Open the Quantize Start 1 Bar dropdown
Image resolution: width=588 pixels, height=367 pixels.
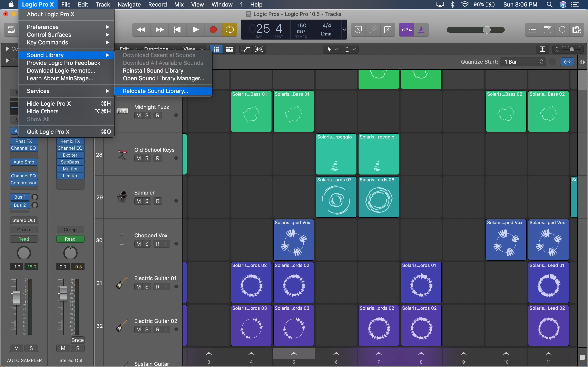(522, 62)
